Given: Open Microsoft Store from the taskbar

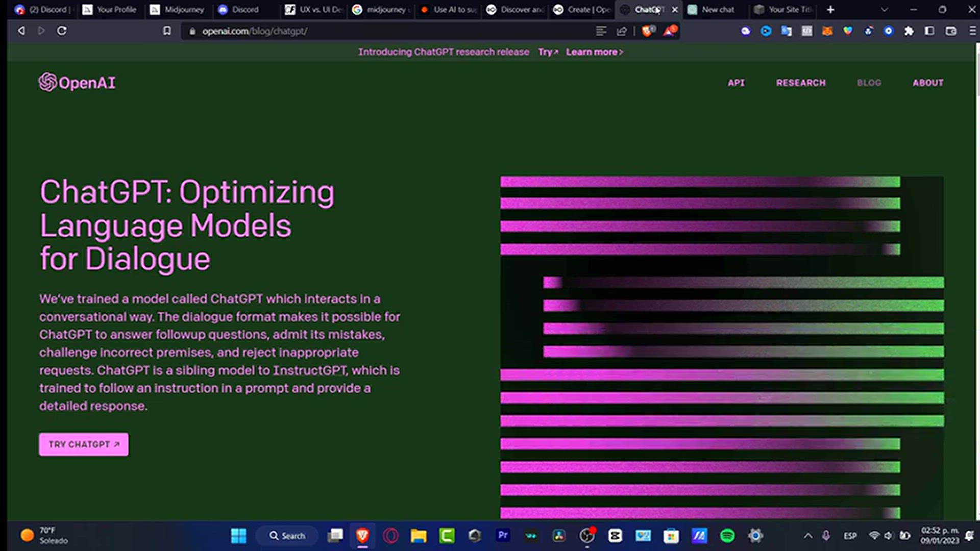Looking at the screenshot, I should coord(671,536).
